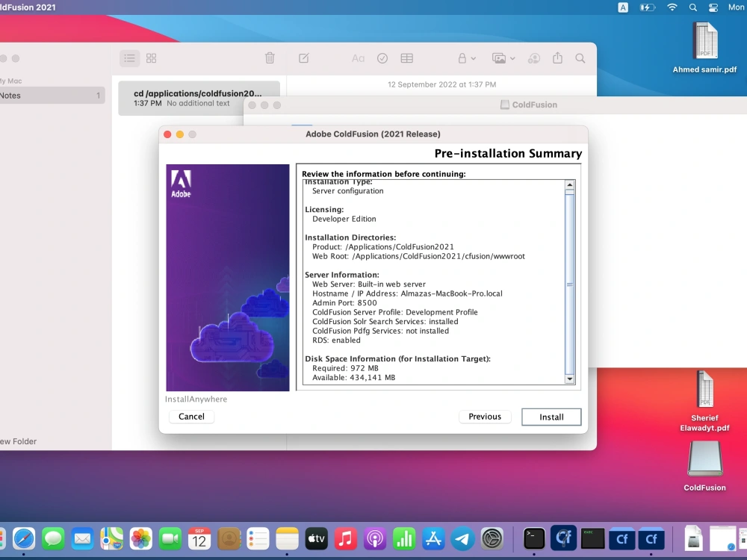
Task: Open the photo media dropdown in Notes
Action: point(503,58)
